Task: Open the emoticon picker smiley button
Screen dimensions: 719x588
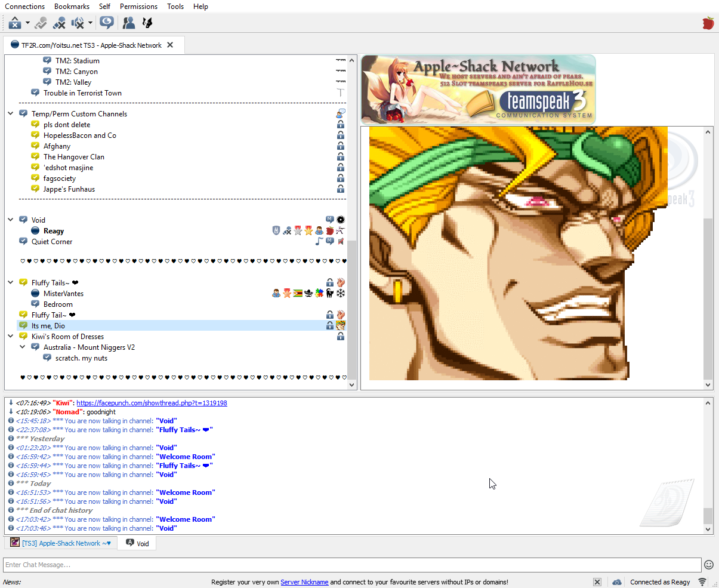Action: click(x=709, y=565)
